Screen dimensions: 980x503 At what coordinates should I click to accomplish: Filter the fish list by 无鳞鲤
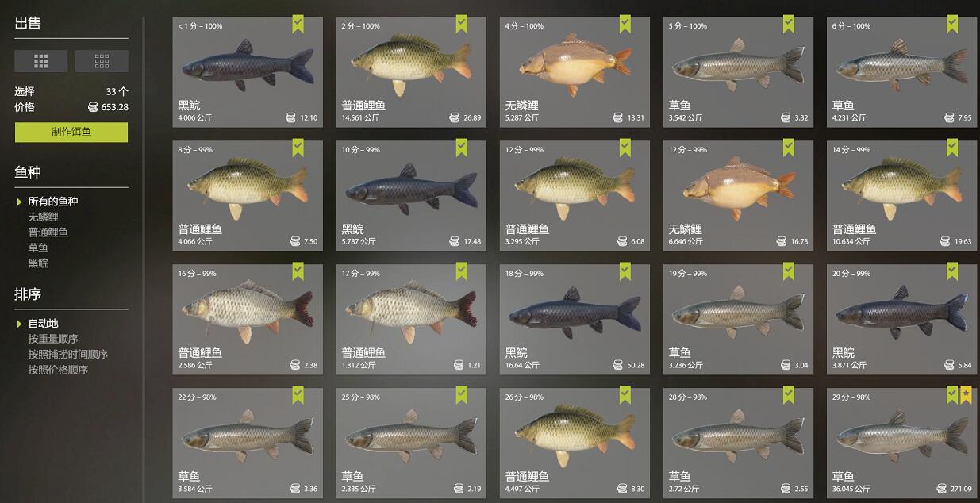43,217
